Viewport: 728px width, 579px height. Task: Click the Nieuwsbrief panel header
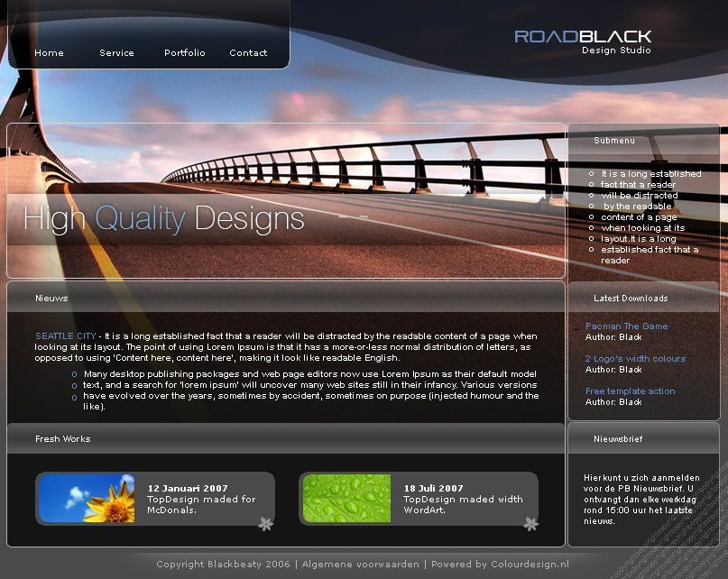click(643, 438)
